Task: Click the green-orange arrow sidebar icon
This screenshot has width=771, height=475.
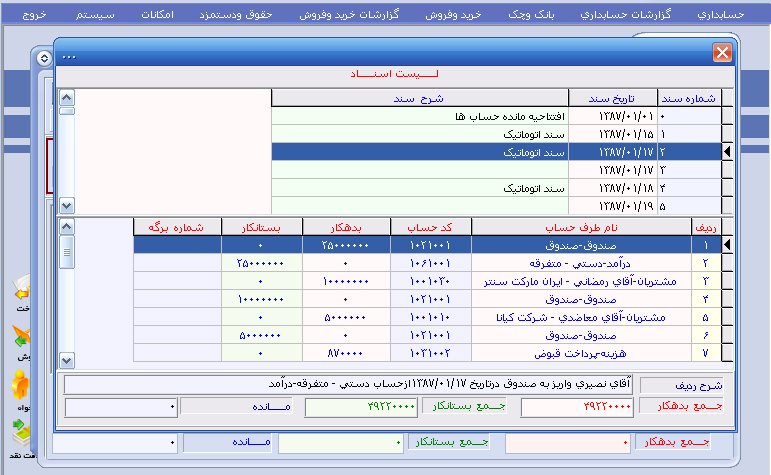Action: [18, 338]
